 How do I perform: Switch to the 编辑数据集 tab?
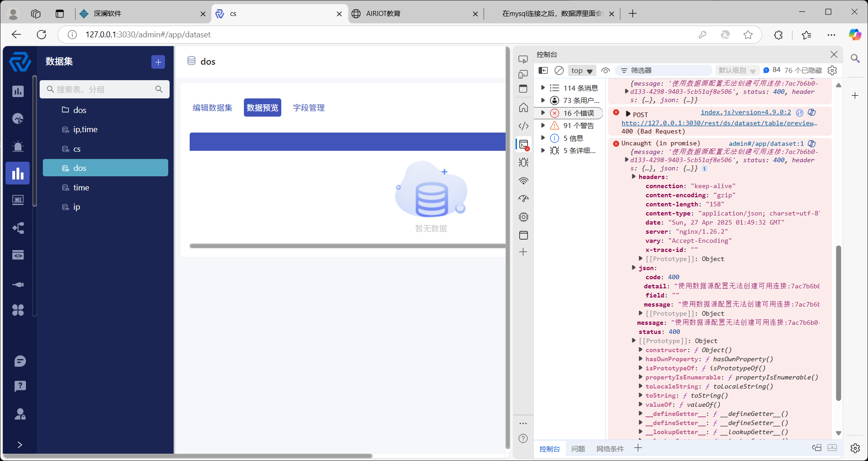click(x=212, y=108)
